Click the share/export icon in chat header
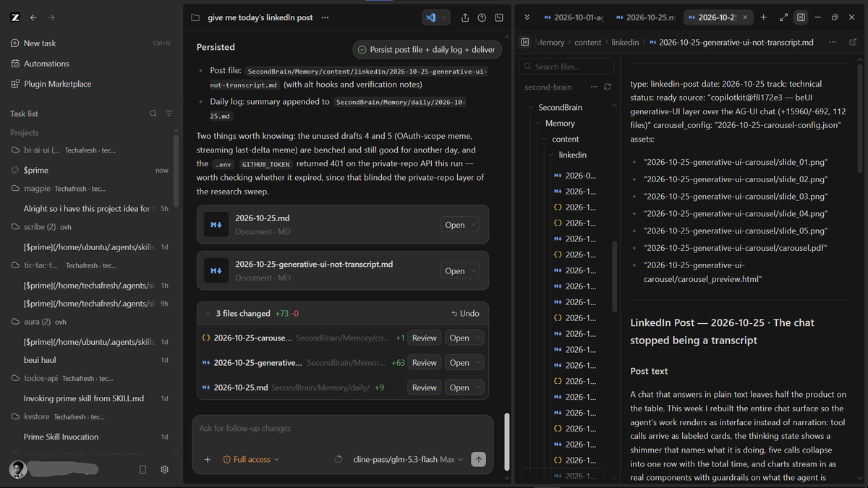Image resolution: width=868 pixels, height=488 pixels. point(464,17)
